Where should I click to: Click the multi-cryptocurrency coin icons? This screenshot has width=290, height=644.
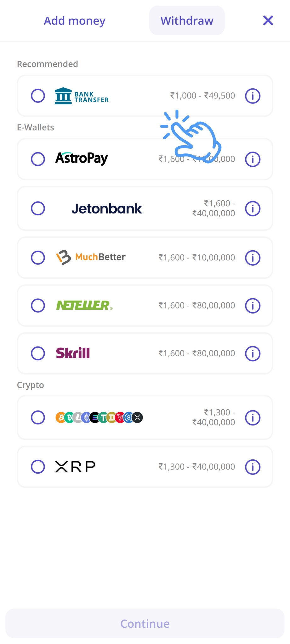(x=99, y=418)
